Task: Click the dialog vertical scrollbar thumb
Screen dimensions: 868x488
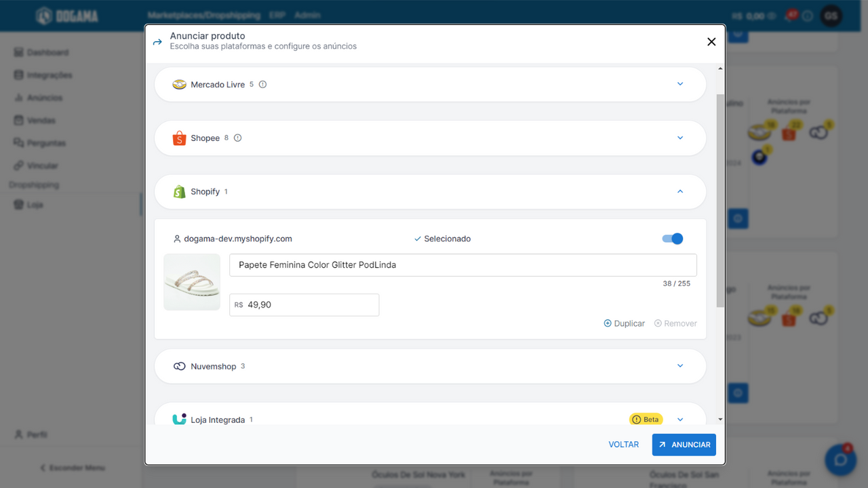Action: (x=720, y=201)
